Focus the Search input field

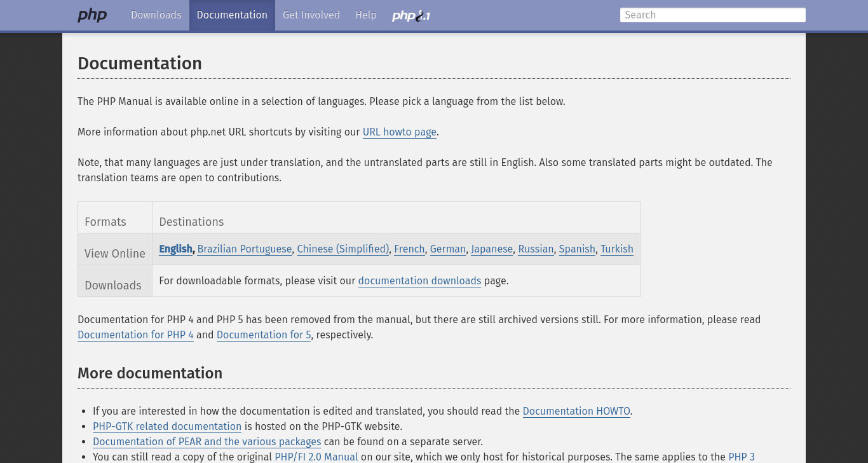tap(713, 15)
